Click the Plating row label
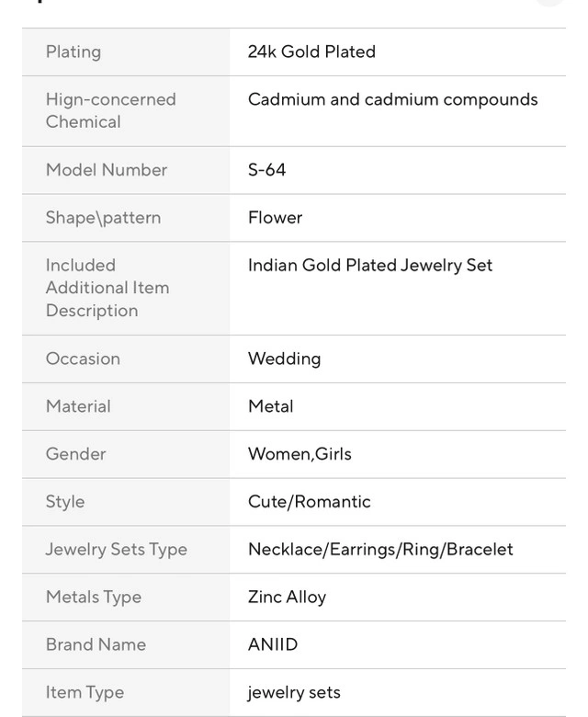Image resolution: width=588 pixels, height=717 pixels. [73, 51]
